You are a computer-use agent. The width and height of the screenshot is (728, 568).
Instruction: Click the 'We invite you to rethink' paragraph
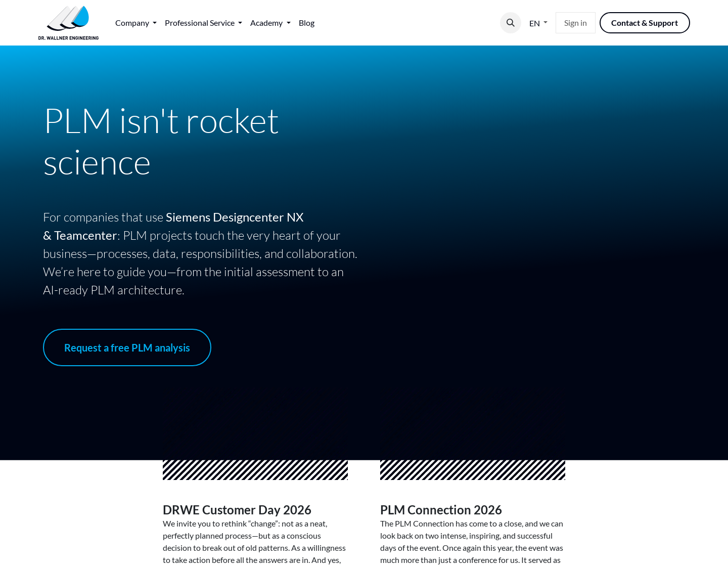click(x=254, y=542)
